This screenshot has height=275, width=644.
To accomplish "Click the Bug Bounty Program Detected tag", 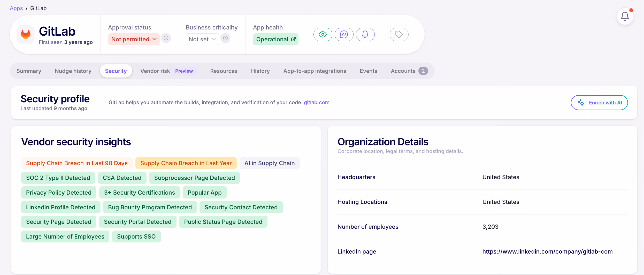I will point(150,207).
